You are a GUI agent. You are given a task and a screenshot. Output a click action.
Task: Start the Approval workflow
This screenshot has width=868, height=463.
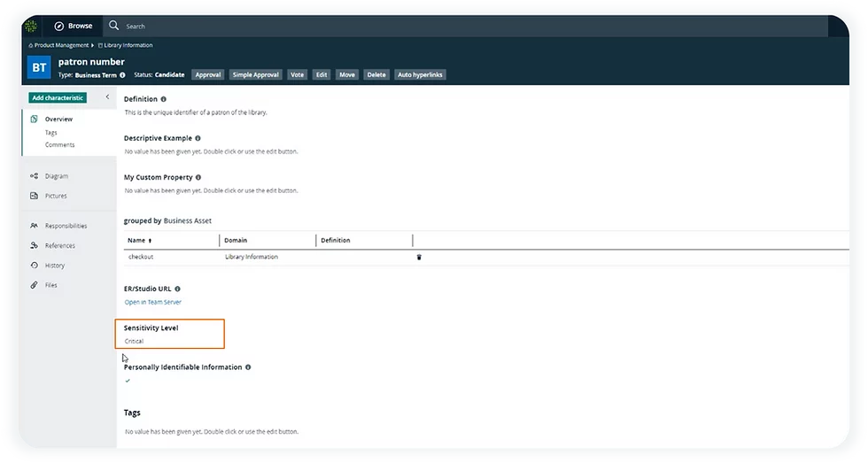207,74
